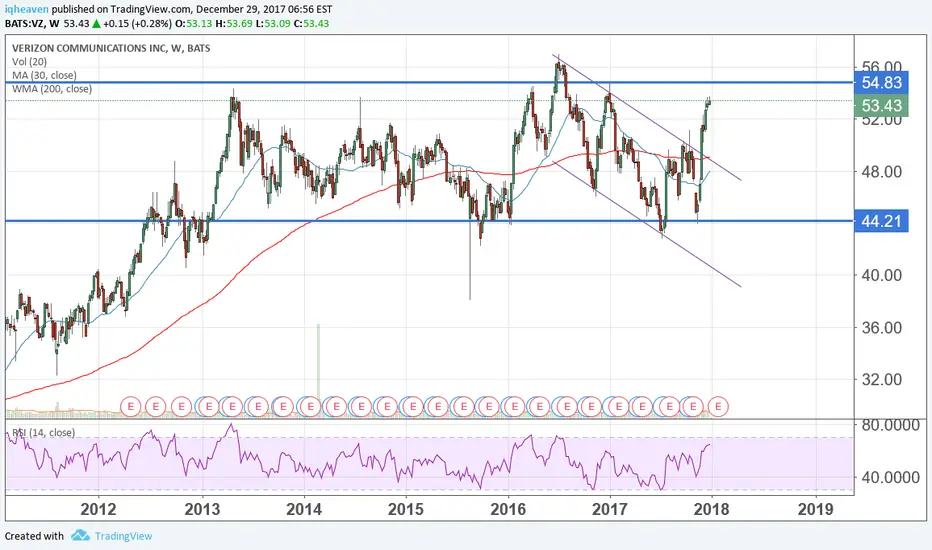Click the blue 54.83 price label
This screenshot has width=932, height=550.
[881, 83]
